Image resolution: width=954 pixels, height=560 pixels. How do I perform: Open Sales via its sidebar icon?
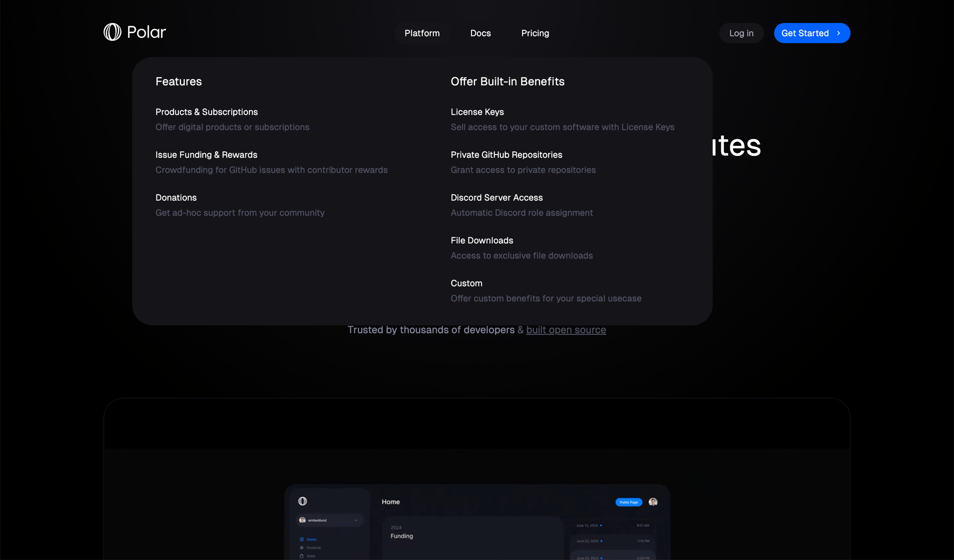click(x=302, y=556)
